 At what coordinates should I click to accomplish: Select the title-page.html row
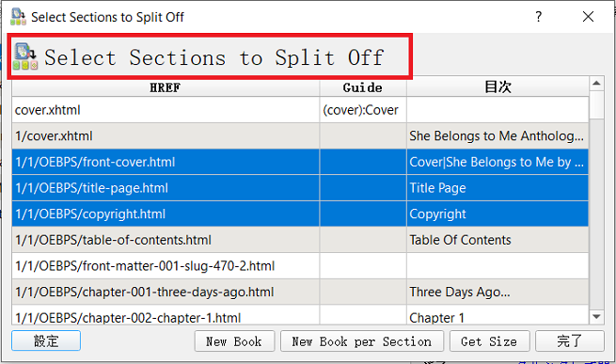300,188
